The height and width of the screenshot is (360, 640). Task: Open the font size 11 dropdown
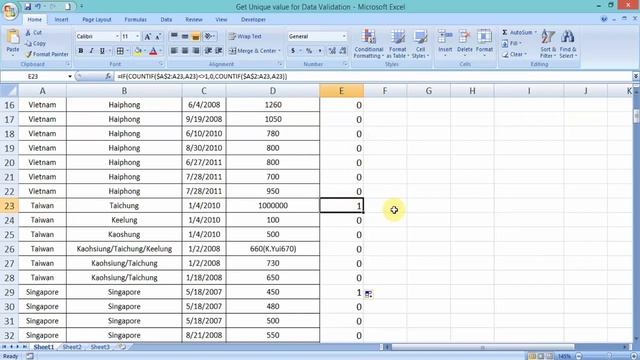(x=138, y=36)
